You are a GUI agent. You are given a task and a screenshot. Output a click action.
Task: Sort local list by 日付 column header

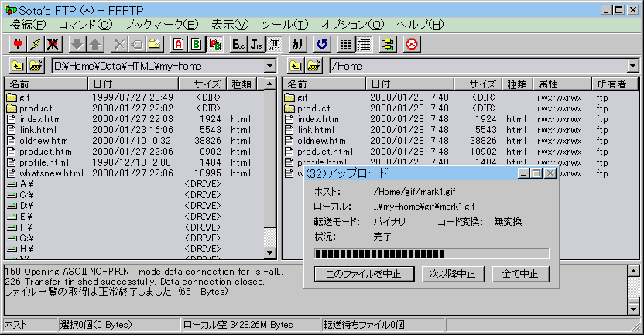click(x=133, y=84)
